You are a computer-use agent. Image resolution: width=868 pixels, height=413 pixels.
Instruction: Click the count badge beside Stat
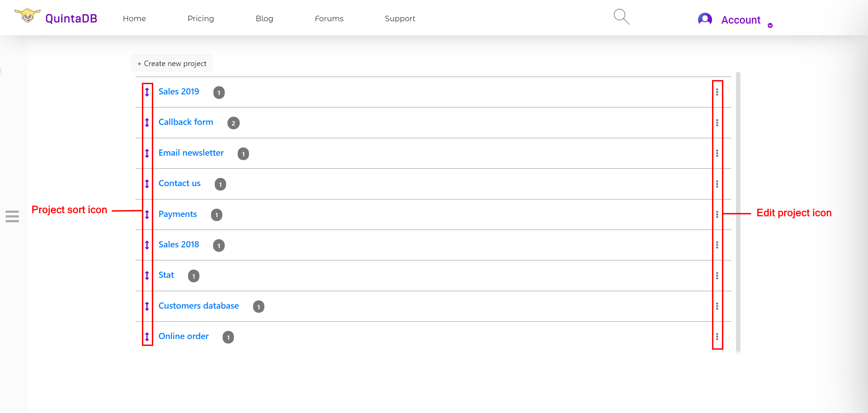(x=194, y=276)
